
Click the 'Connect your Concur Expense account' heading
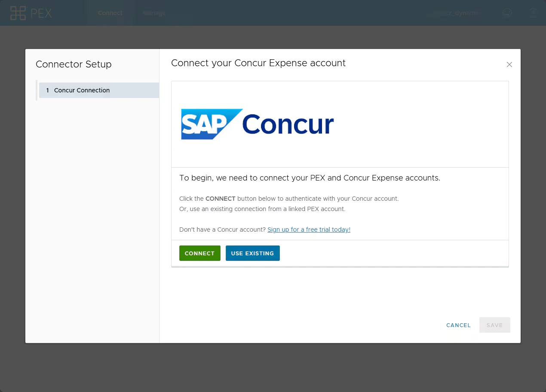[258, 63]
